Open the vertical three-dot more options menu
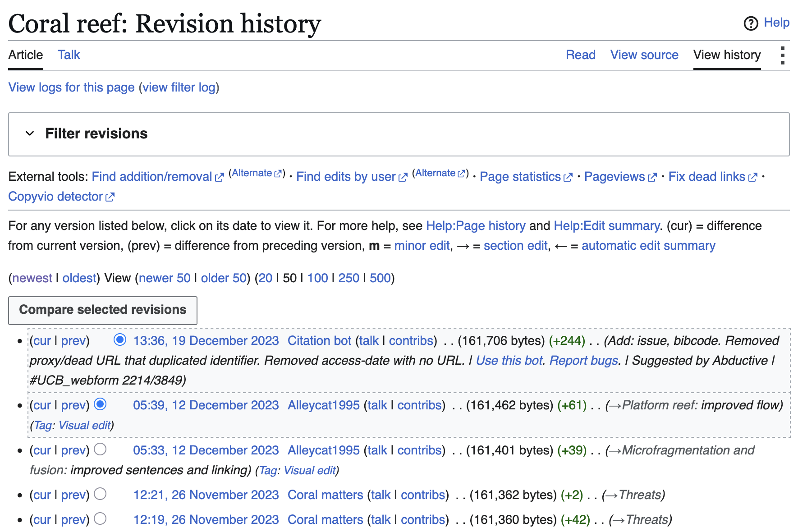 pyautogui.click(x=783, y=55)
